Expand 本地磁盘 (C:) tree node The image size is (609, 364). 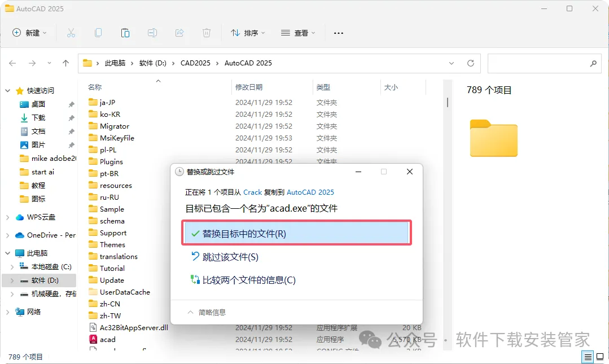[x=12, y=266]
